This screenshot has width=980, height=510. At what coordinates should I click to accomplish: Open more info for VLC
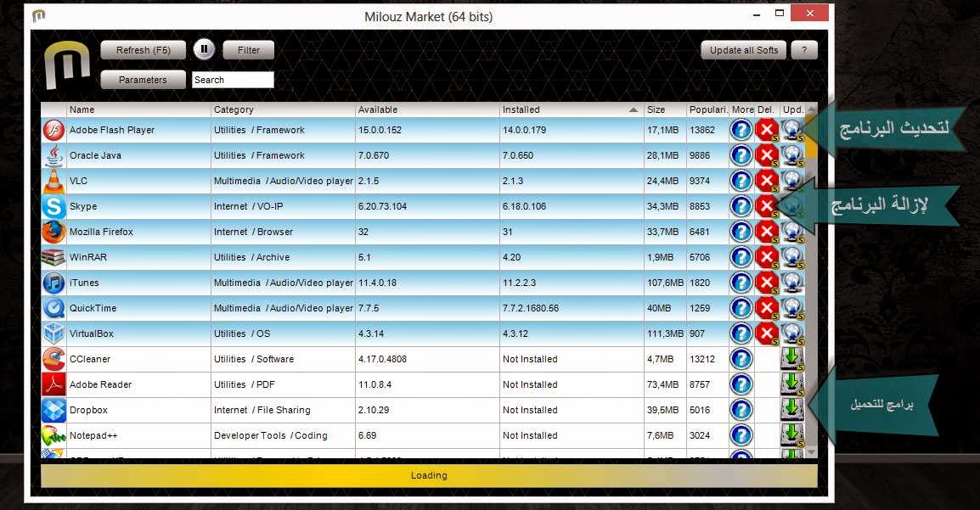pos(741,181)
